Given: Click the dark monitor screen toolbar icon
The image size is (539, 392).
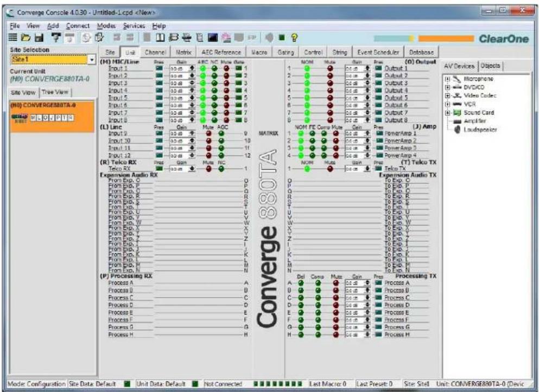Looking at the screenshot, I should 213,37.
